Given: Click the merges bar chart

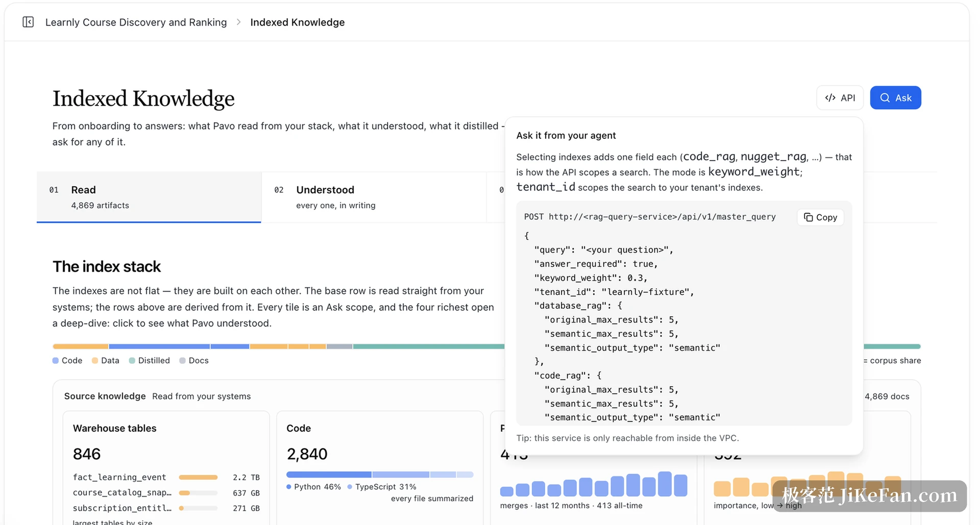Looking at the screenshot, I should click(x=594, y=484).
